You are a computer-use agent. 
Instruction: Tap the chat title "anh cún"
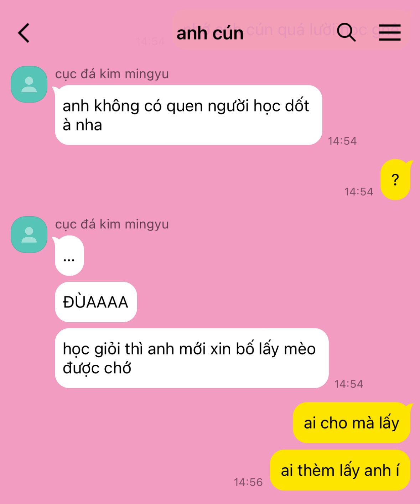coord(210,33)
